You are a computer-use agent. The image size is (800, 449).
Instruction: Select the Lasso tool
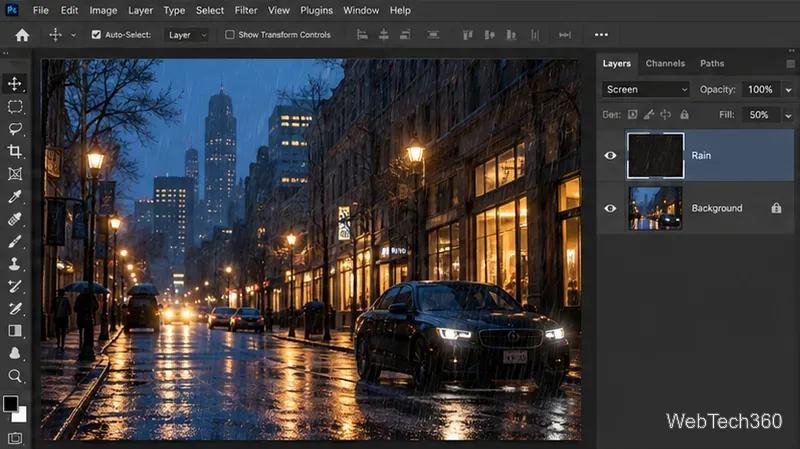tap(15, 129)
